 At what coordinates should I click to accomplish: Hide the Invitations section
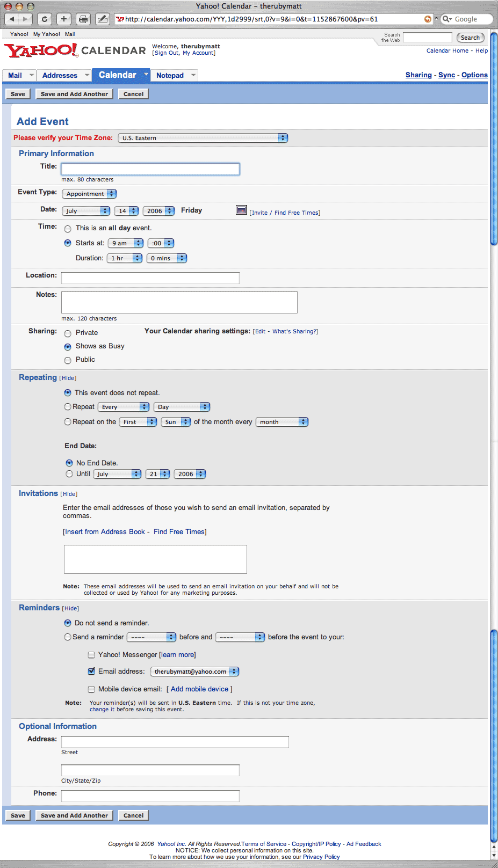69,494
